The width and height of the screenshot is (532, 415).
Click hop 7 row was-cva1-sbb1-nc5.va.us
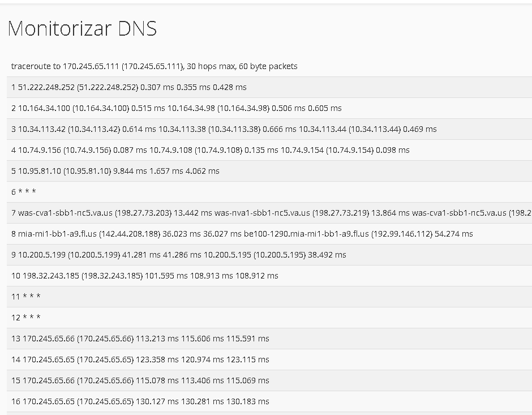(x=269, y=213)
